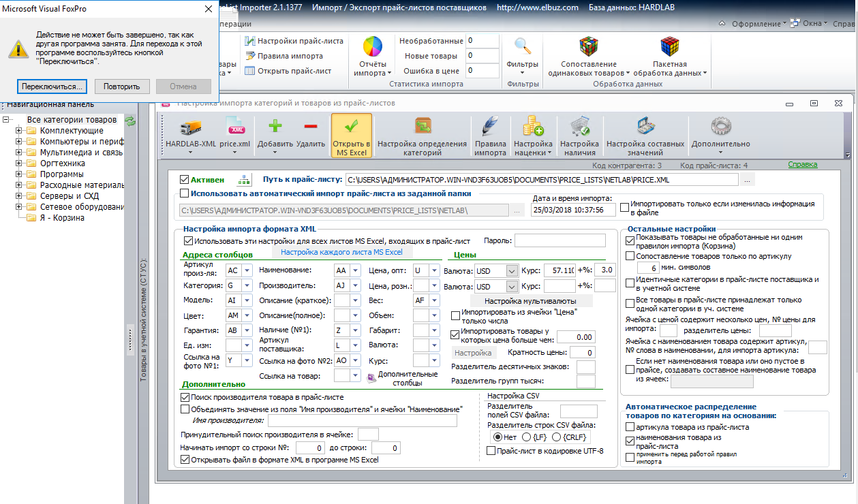Expand Серверы и СХД tree node
This screenshot has height=504, width=858.
point(18,196)
